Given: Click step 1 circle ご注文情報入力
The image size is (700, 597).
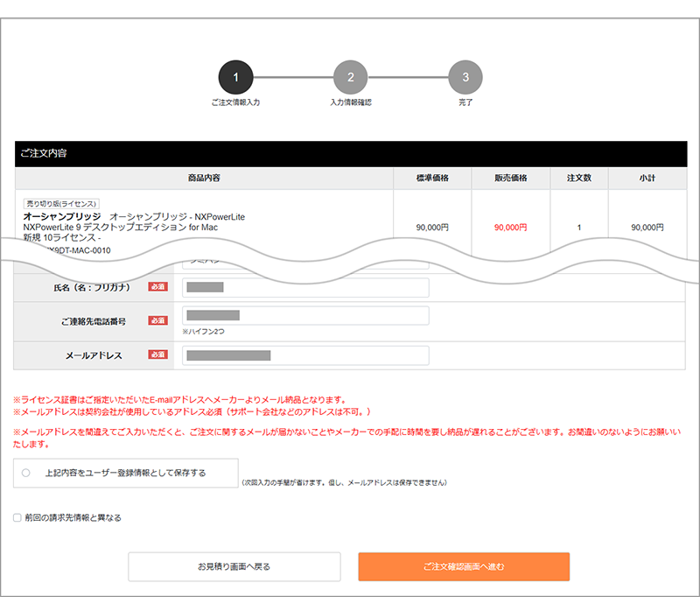Looking at the screenshot, I should [x=235, y=77].
